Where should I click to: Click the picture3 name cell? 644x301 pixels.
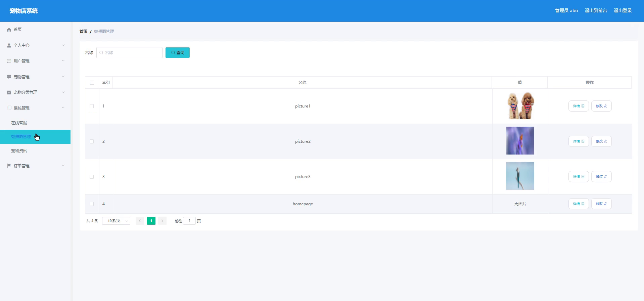click(x=303, y=177)
